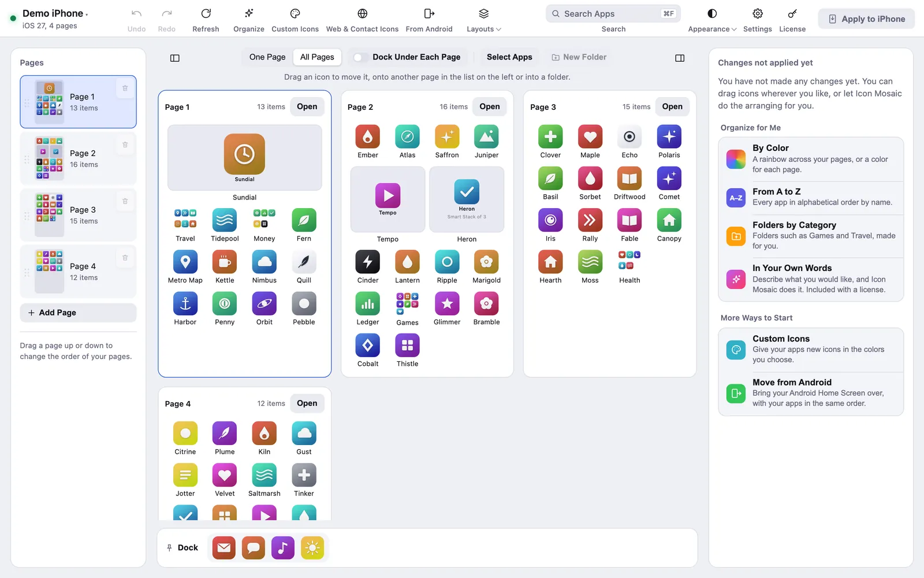Organize apps By Color

pyautogui.click(x=811, y=159)
